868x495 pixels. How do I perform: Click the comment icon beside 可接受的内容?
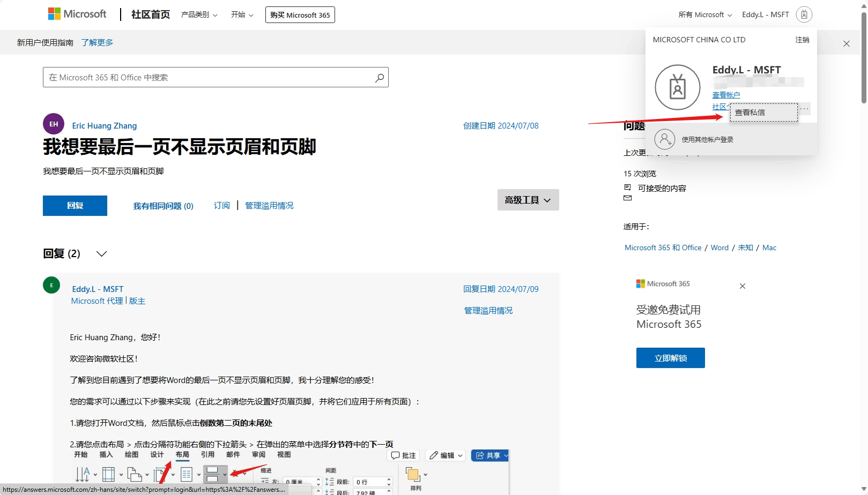pyautogui.click(x=627, y=187)
